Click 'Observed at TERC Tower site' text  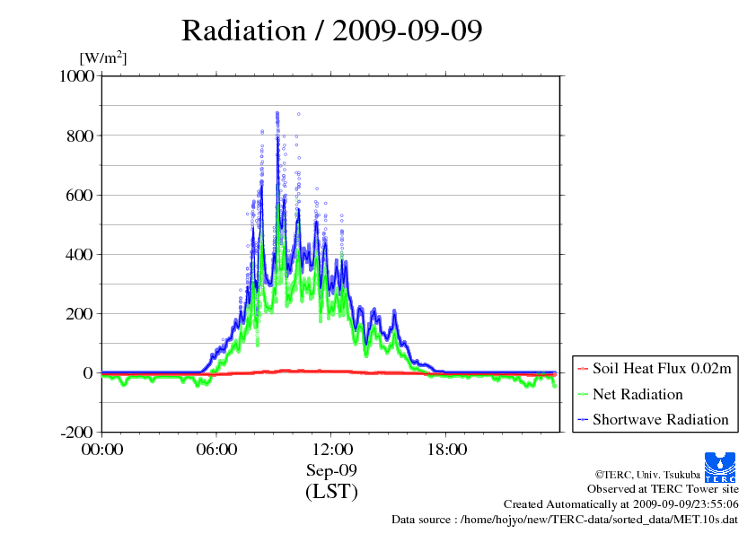click(663, 489)
